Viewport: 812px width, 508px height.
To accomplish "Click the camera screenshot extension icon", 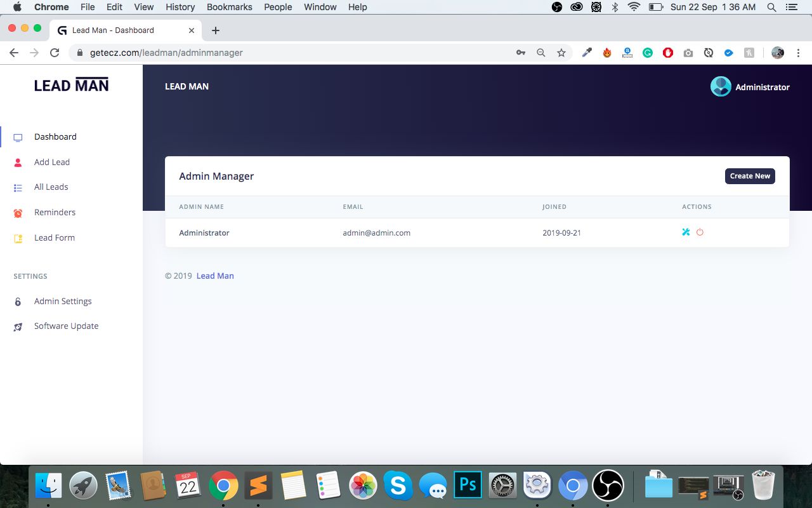I will pos(688,53).
